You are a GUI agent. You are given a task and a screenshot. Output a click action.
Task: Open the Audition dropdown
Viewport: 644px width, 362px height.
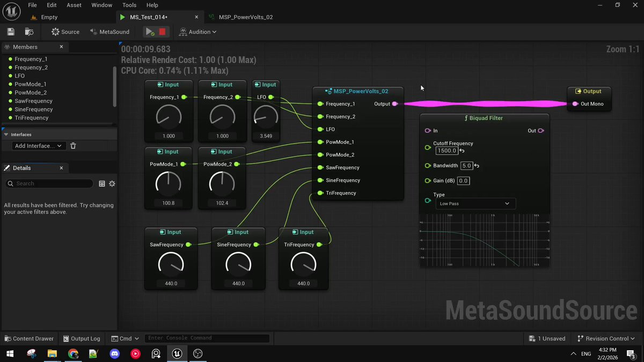[x=198, y=32]
